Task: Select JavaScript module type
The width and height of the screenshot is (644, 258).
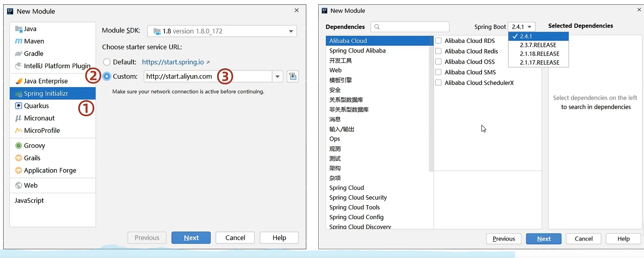Action: pyautogui.click(x=52, y=200)
